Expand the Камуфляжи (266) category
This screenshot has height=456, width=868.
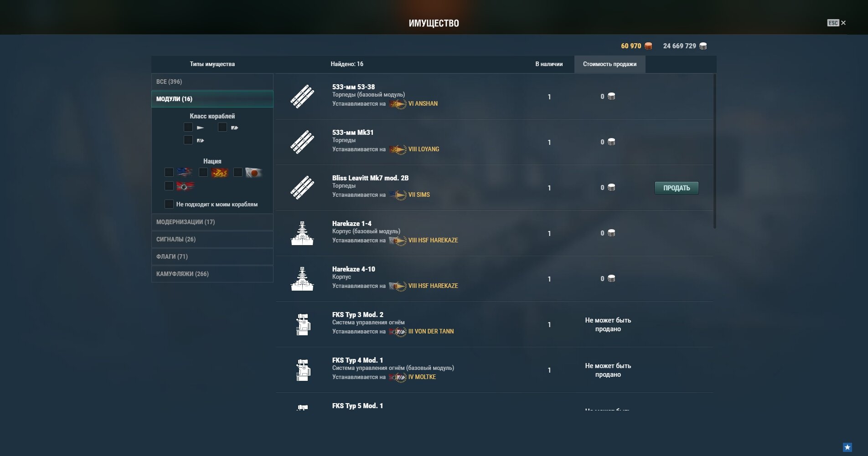pos(212,274)
